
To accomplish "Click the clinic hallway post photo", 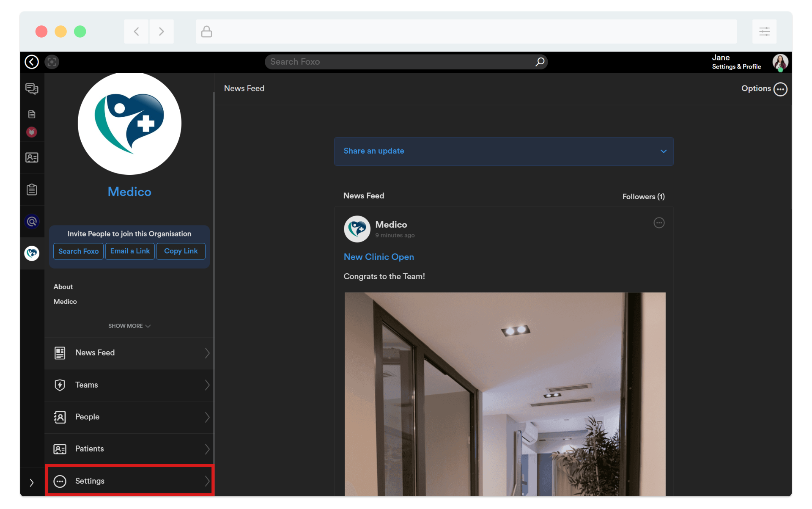I will click(x=505, y=394).
